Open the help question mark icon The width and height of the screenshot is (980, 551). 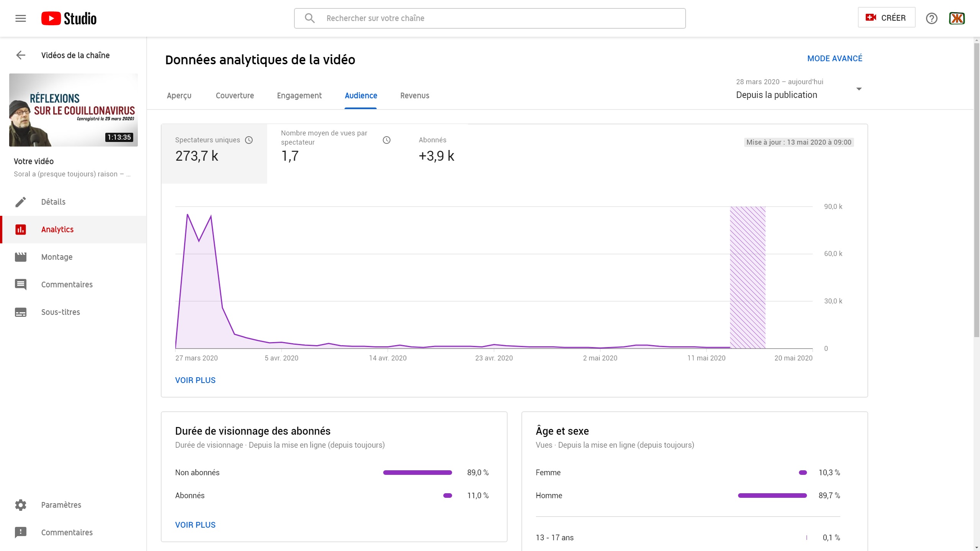click(x=931, y=18)
